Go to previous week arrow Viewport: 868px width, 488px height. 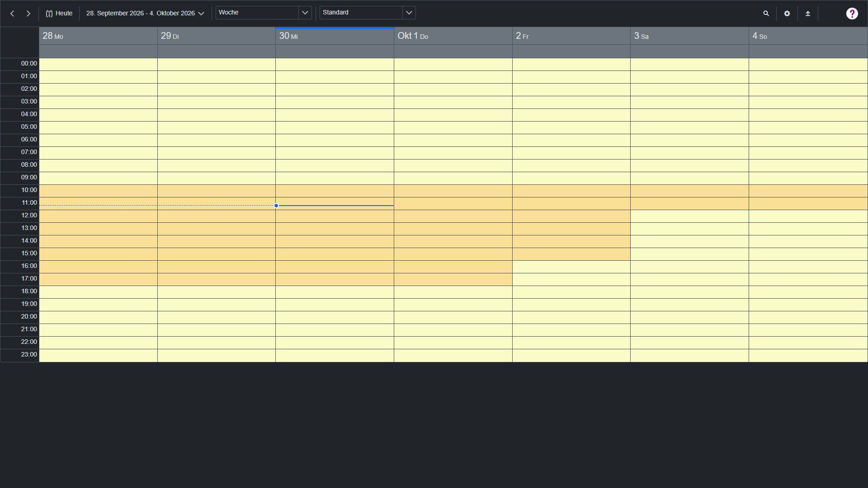tap(12, 14)
